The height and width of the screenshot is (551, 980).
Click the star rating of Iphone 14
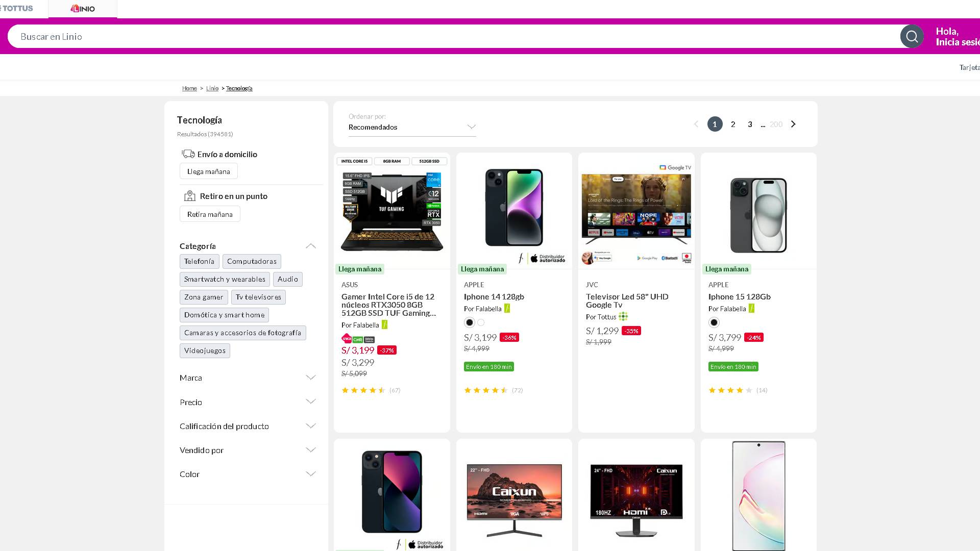tap(486, 390)
